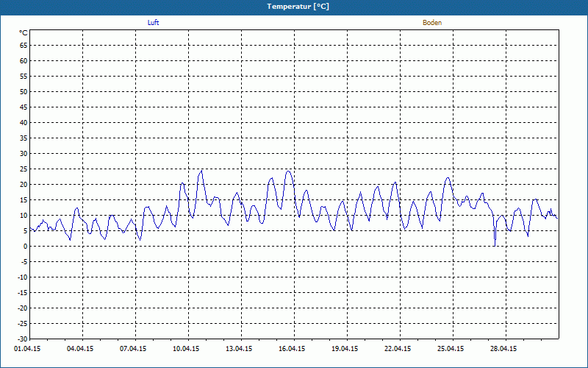The height and width of the screenshot is (368, 588).
Task: Click the 07.04.15 date label
Action: tap(133, 349)
